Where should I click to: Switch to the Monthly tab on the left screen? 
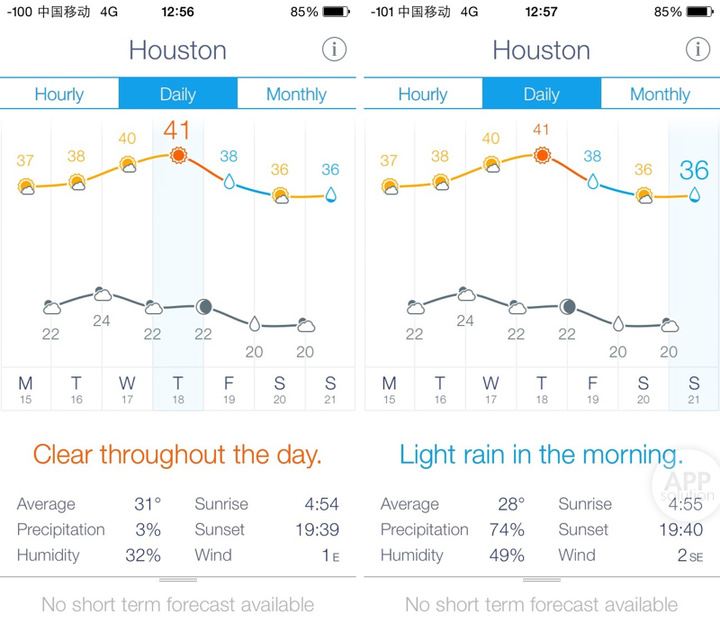click(x=296, y=94)
